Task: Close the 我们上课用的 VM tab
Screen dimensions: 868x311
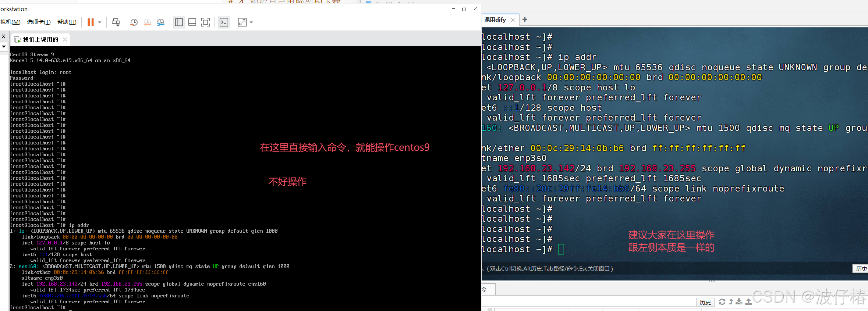Action: 65,39
